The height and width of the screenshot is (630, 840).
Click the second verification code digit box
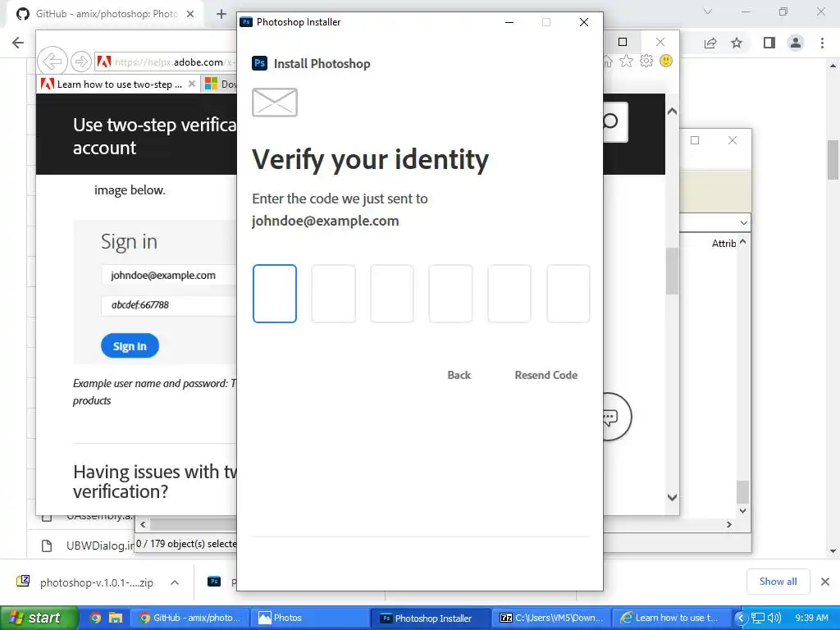333,294
